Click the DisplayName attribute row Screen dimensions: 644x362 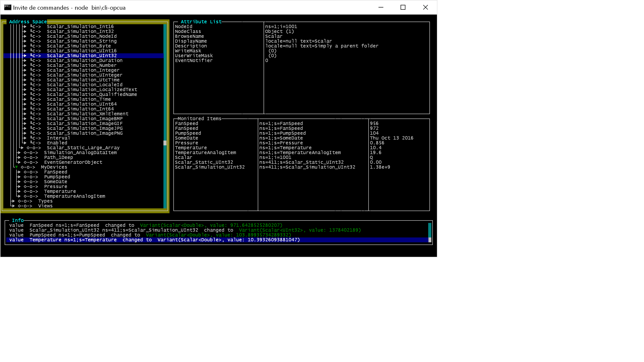pos(191,41)
